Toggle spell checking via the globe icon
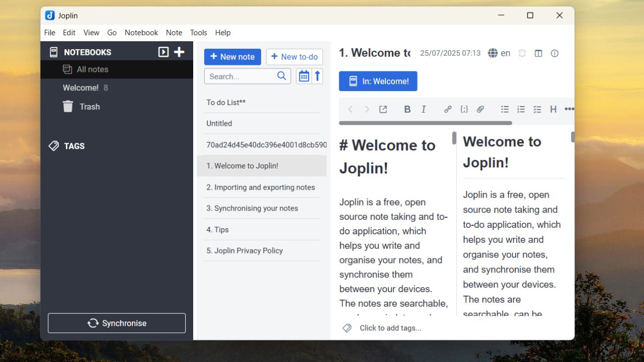 [x=493, y=53]
